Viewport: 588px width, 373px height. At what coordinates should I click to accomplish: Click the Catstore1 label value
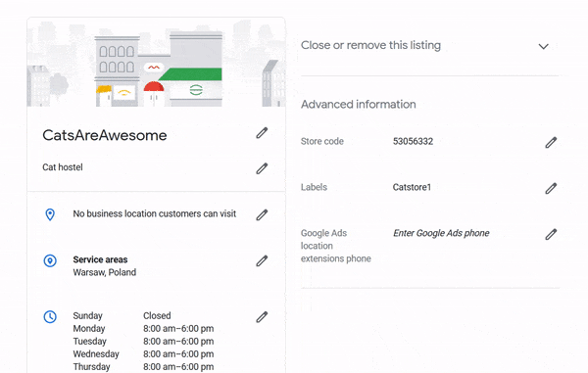(412, 187)
